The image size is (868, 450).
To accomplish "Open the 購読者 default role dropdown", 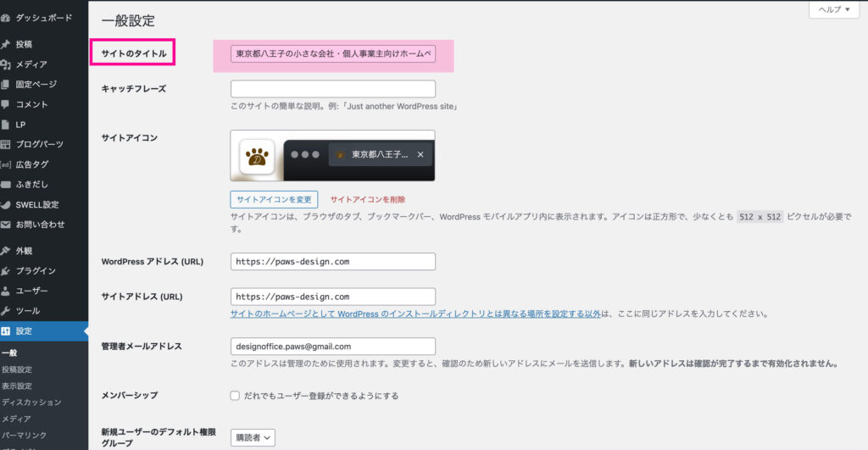I will tap(253, 437).
